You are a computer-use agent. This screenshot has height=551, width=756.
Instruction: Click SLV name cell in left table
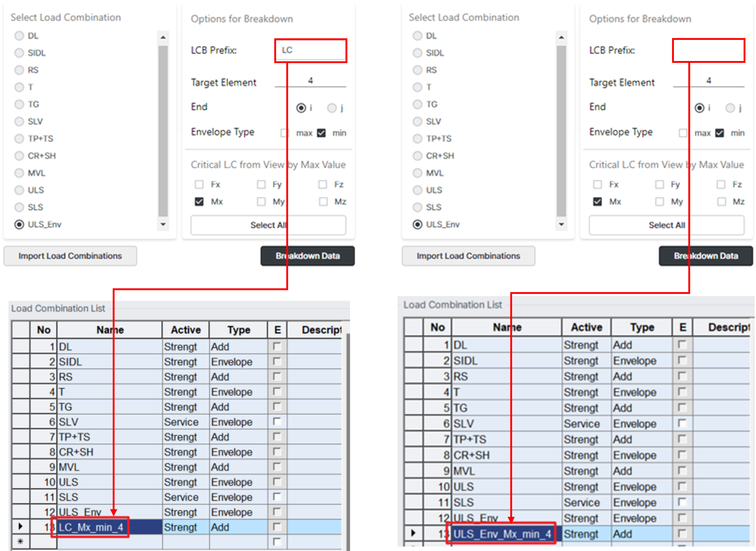pyautogui.click(x=110, y=422)
